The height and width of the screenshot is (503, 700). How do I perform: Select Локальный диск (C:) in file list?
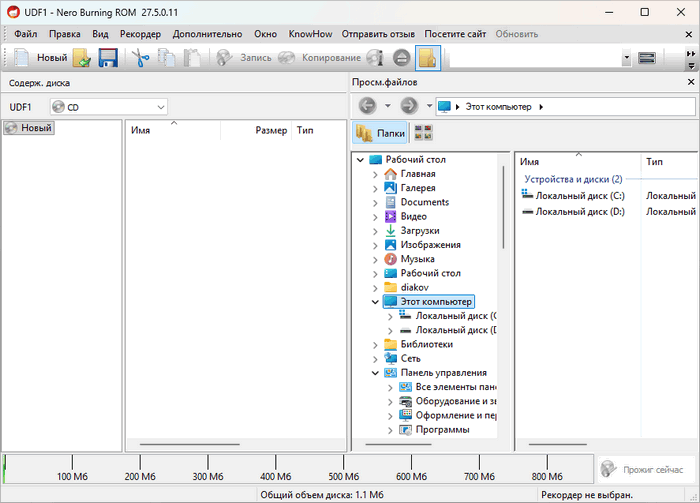pos(579,196)
